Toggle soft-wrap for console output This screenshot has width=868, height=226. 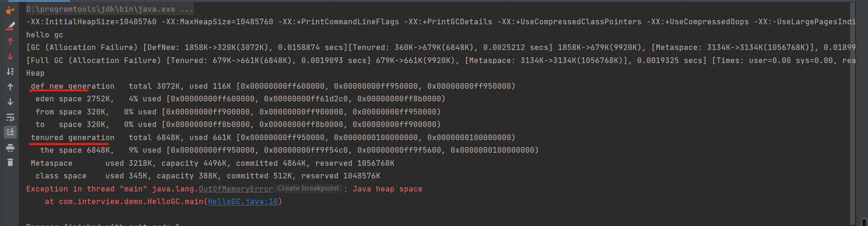point(10,117)
